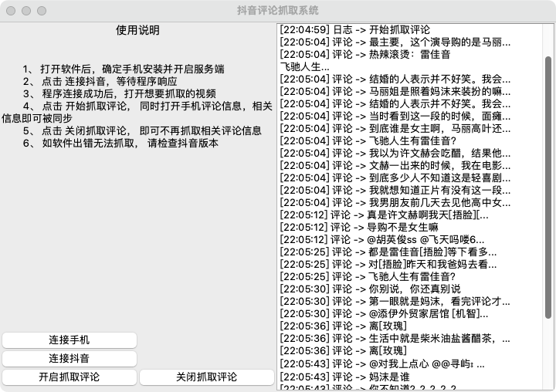The image size is (556, 392).
Task: Select log row 我男朋友前几天去见他高中
Action: click(x=395, y=203)
